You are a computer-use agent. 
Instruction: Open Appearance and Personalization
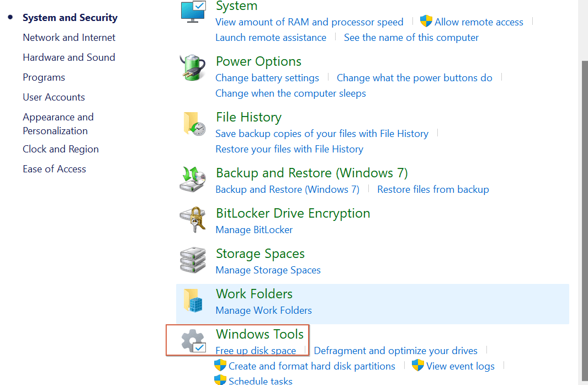tap(58, 123)
